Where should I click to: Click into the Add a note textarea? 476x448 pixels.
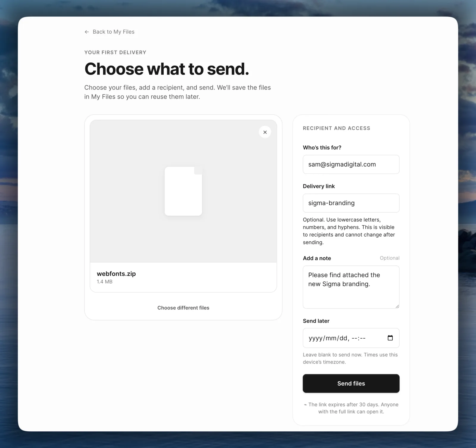(x=351, y=287)
